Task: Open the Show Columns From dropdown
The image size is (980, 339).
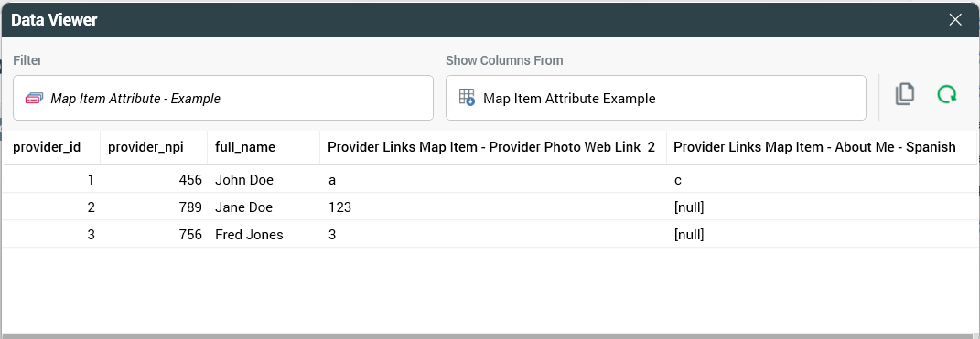Action: pos(656,98)
